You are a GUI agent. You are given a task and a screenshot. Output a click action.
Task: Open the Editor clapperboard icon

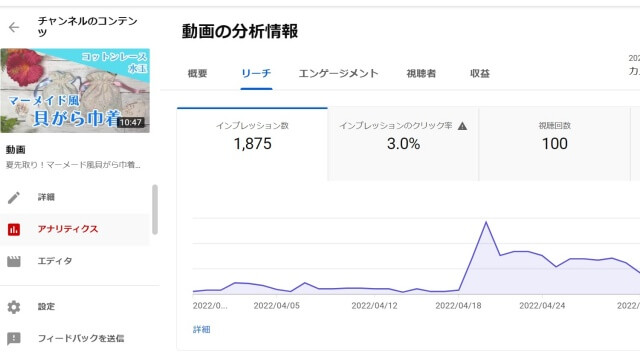[14, 261]
